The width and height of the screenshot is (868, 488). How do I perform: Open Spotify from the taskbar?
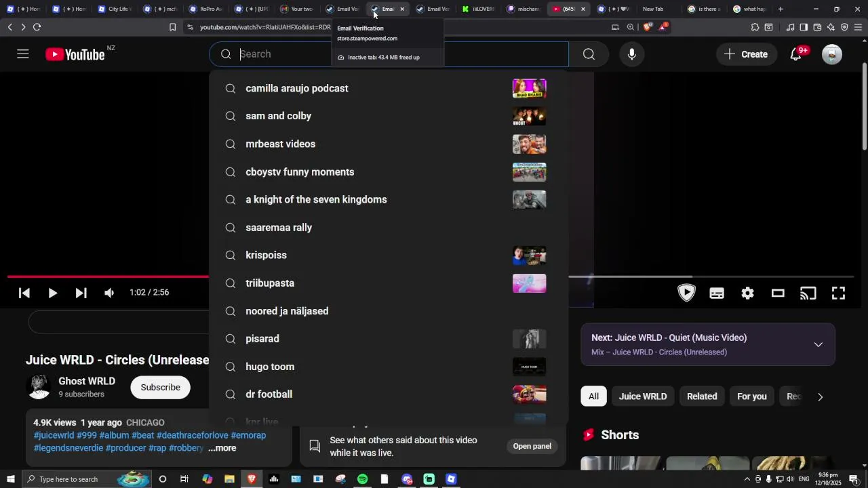tap(362, 479)
